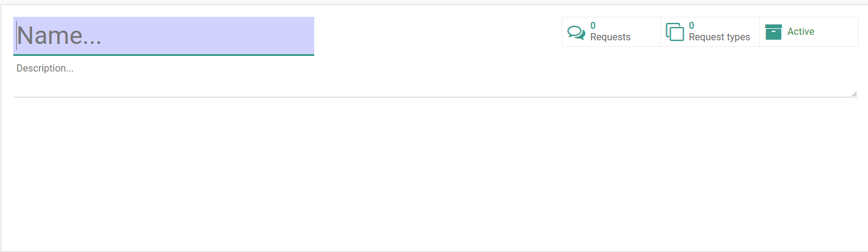Click the "Description..." placeholder text
Image resolution: width=868 pixels, height=252 pixels.
(45, 69)
